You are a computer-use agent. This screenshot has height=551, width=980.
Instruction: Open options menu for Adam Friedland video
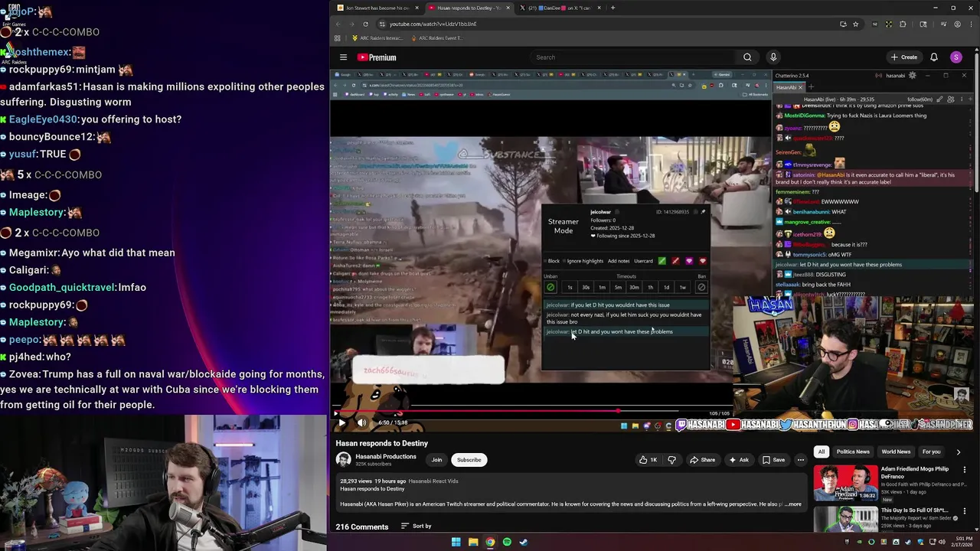coord(965,470)
